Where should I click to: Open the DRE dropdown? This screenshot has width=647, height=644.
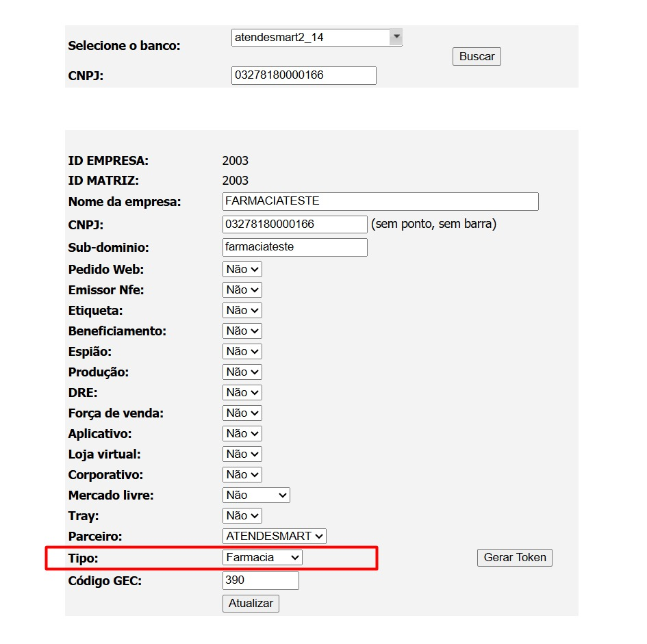coord(241,392)
